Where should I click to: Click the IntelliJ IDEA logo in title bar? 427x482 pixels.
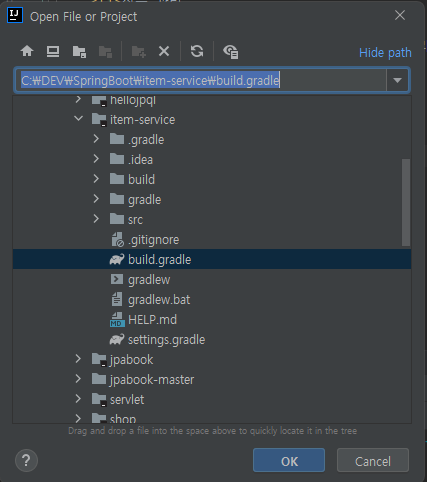pos(15,15)
